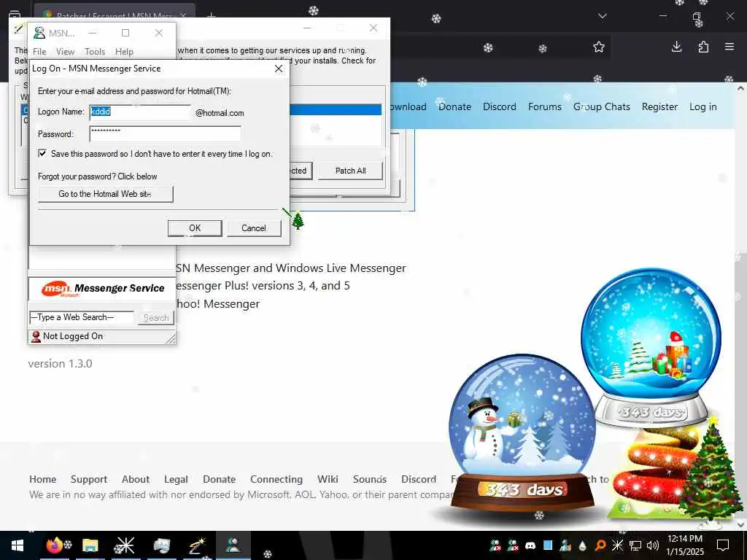Open the Tools menu in MSN
This screenshot has width=747, height=560.
[95, 52]
